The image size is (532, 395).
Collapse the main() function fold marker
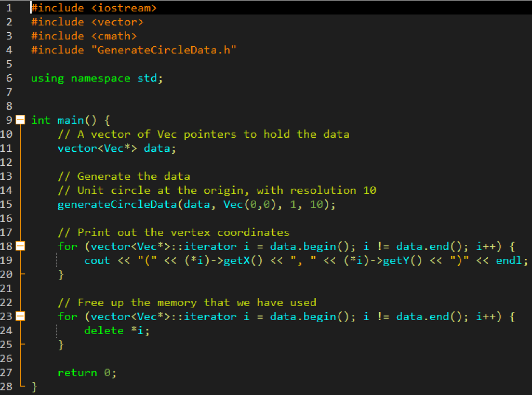[x=20, y=121]
